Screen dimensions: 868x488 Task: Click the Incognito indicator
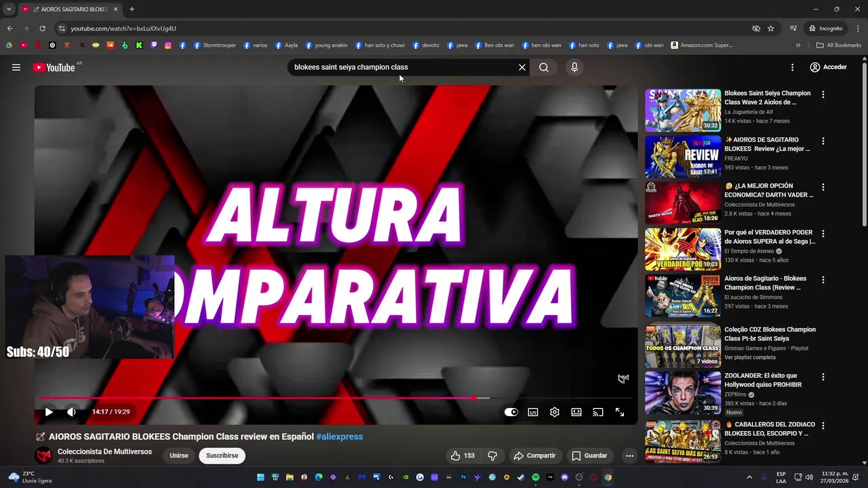(826, 28)
